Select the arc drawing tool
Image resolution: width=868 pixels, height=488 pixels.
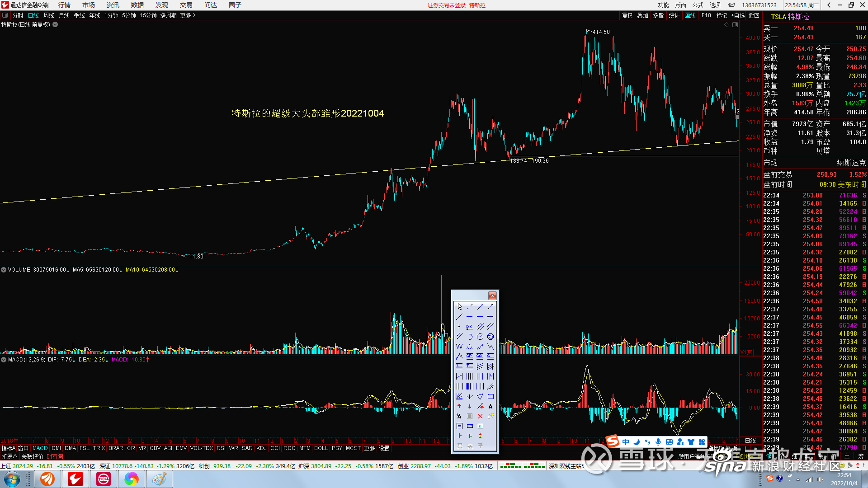(x=470, y=337)
